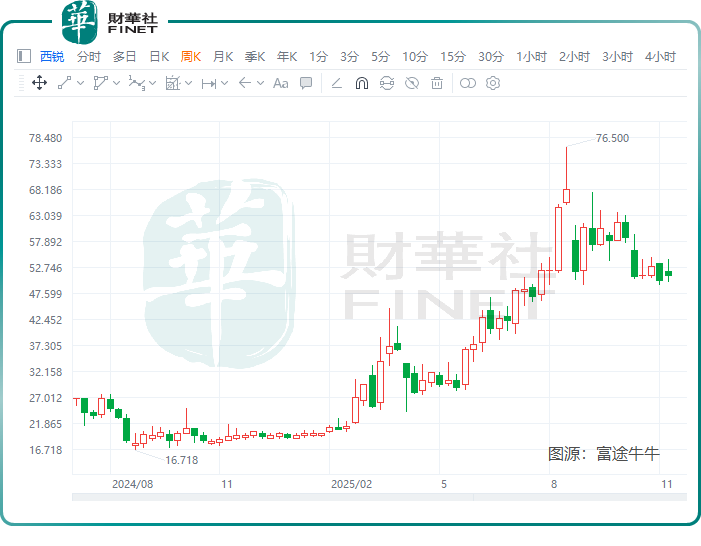Toggle hide drawings crossed-circle icon
701x546 pixels.
[411, 83]
